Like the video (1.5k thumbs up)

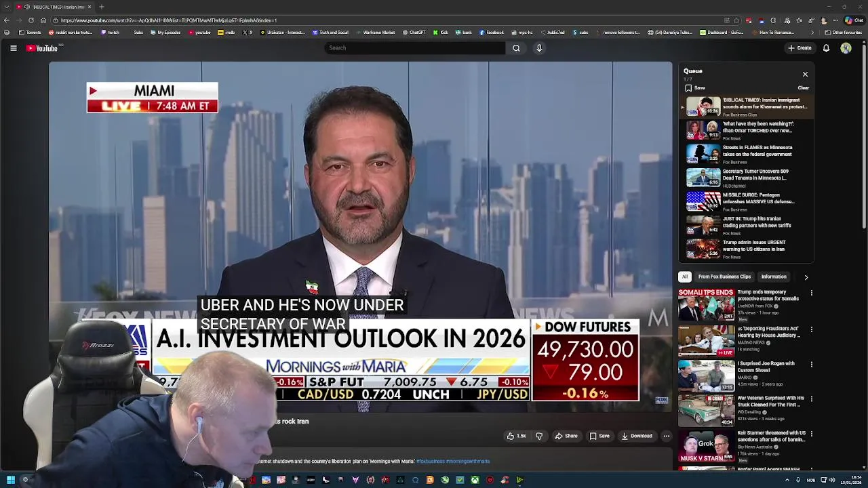(516, 436)
